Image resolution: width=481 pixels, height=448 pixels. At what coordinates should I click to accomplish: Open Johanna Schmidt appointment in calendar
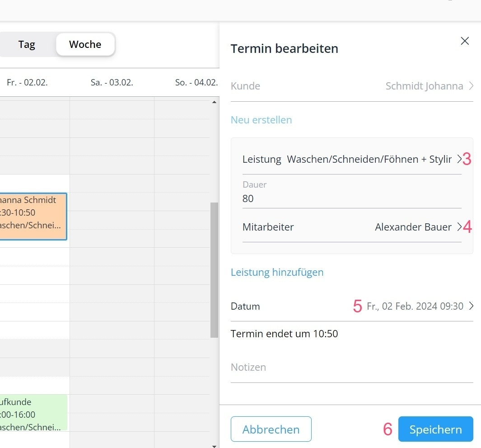33,217
